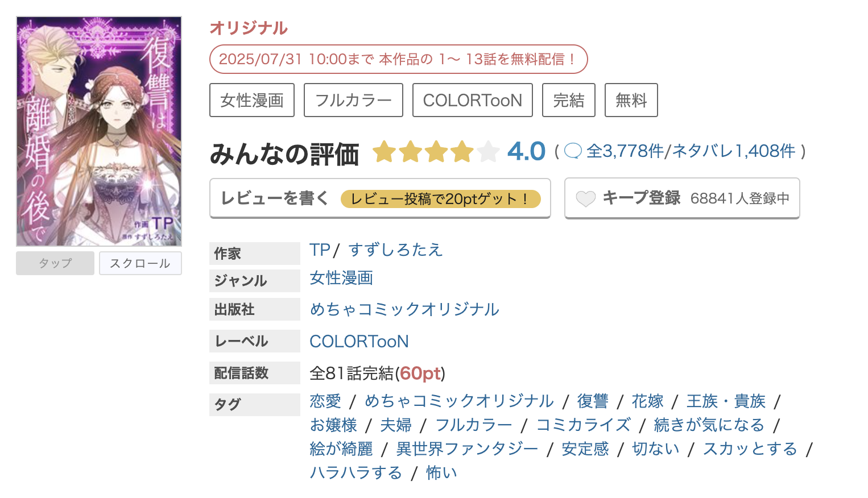This screenshot has width=868, height=498.
Task: Open reviews via the speech bubble icon
Action: click(x=573, y=151)
